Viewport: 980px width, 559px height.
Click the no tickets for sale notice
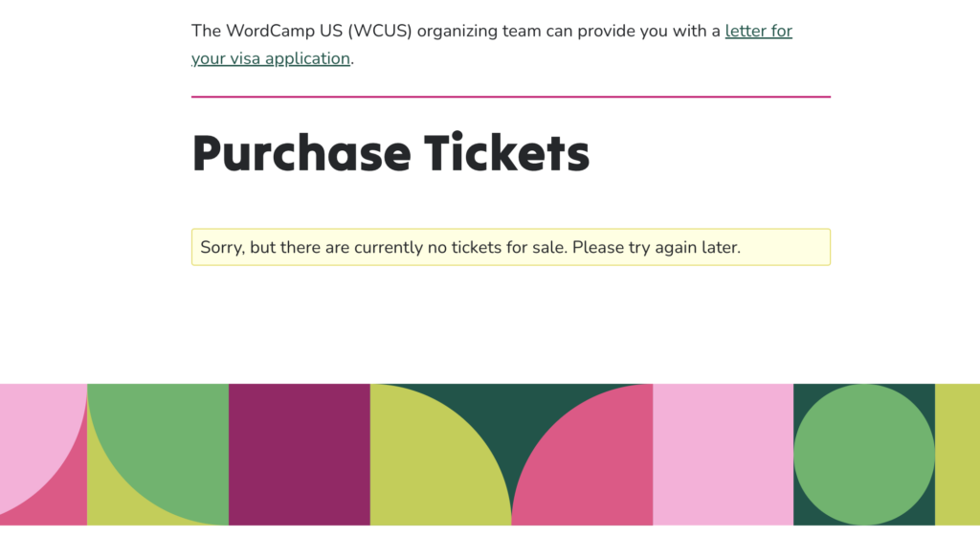510,247
